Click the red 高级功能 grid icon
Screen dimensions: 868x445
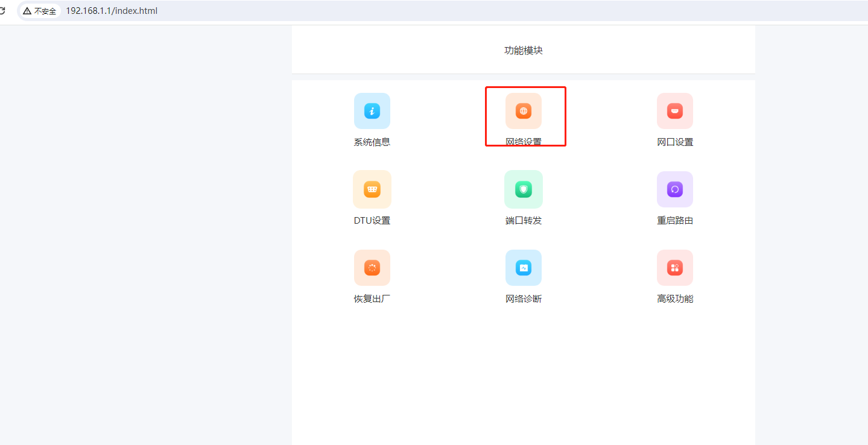[x=675, y=268]
